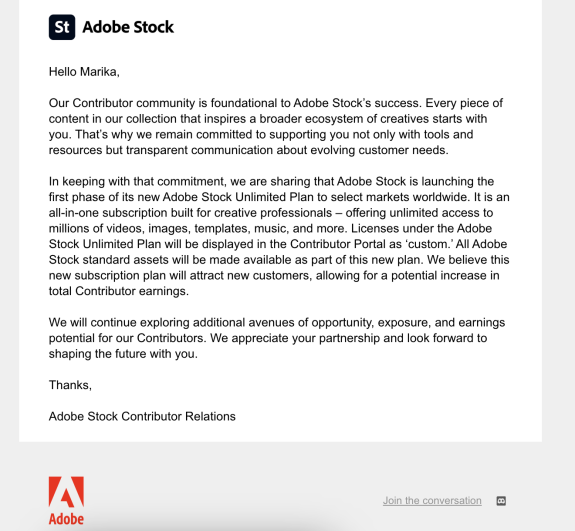Click the Thanks sign-off line
This screenshot has width=575, height=531.
[70, 385]
